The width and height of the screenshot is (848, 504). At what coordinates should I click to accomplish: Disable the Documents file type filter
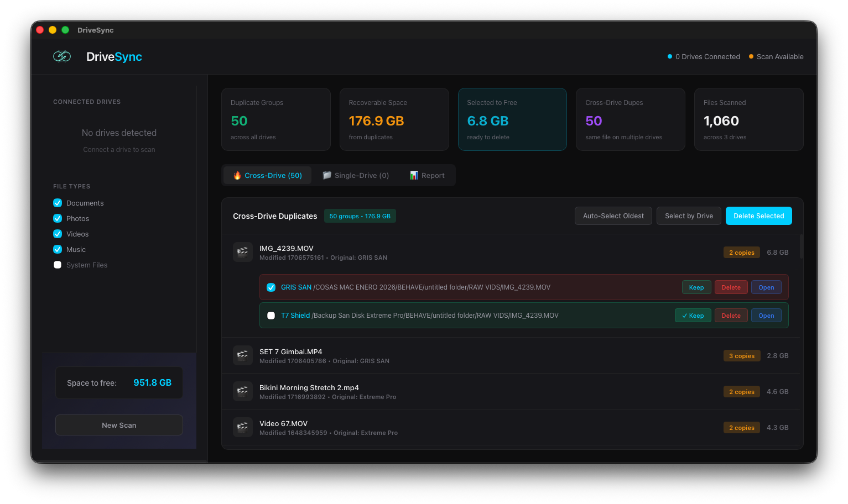[x=58, y=203]
